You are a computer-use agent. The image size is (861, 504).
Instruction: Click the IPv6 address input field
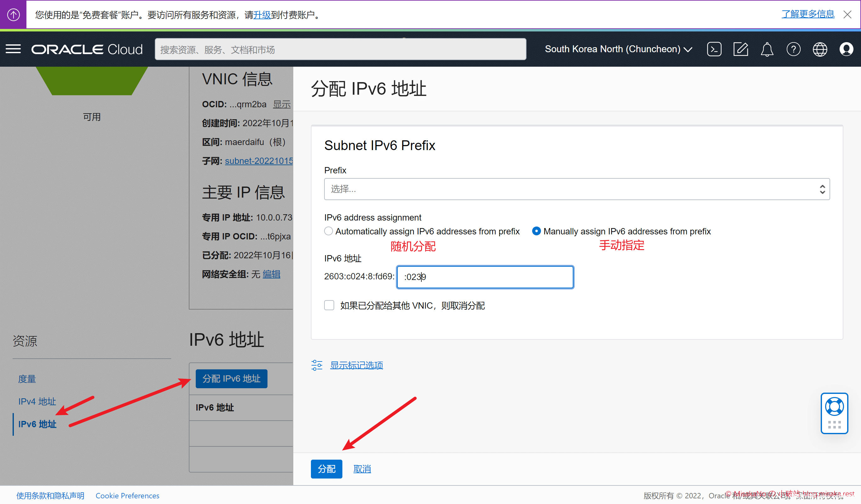point(485,277)
